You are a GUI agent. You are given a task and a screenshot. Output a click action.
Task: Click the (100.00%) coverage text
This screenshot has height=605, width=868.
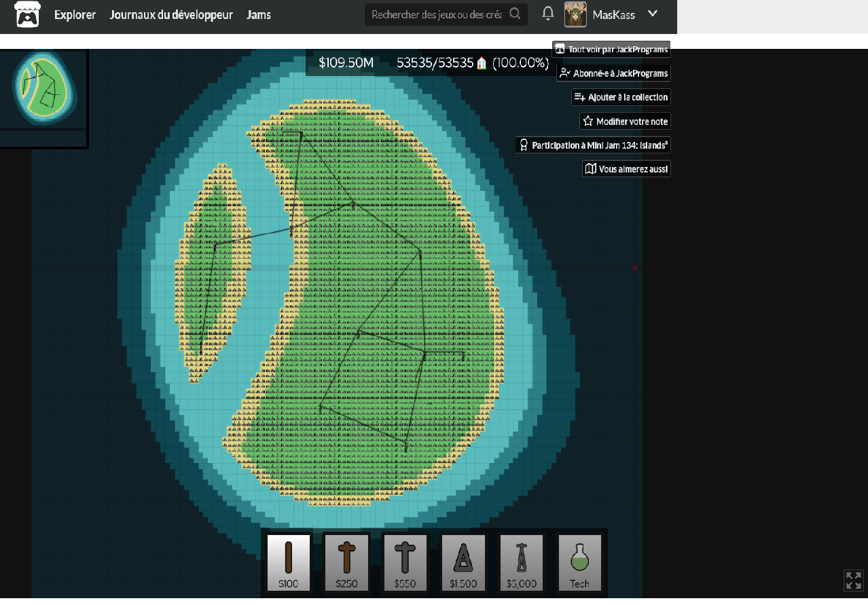tap(520, 63)
